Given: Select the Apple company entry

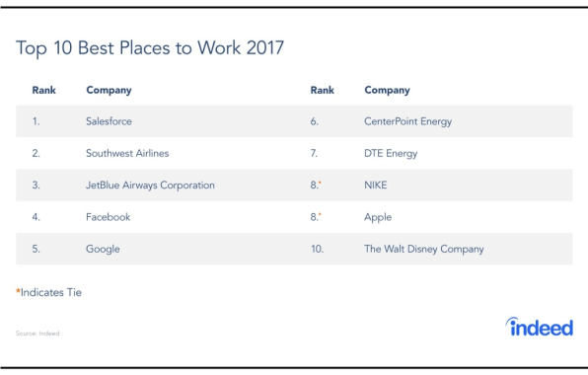Looking at the screenshot, I should pyautogui.click(x=378, y=217).
